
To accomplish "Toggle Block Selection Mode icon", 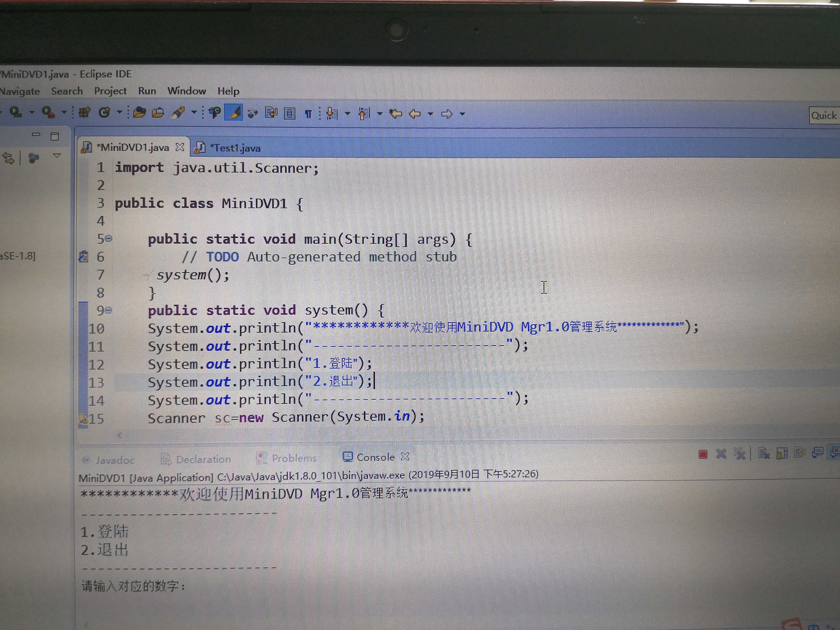I will 290,113.
